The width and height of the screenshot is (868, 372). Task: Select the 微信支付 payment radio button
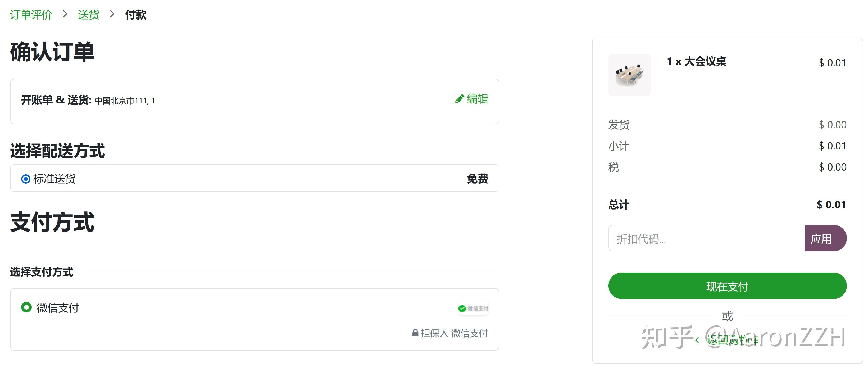coord(26,307)
